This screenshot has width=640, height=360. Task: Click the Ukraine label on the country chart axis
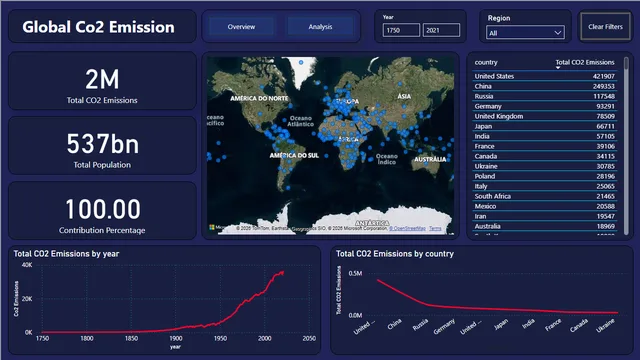coord(605,325)
